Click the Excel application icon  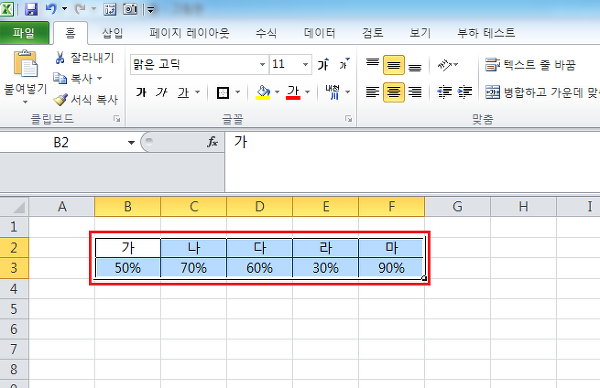tap(6, 8)
